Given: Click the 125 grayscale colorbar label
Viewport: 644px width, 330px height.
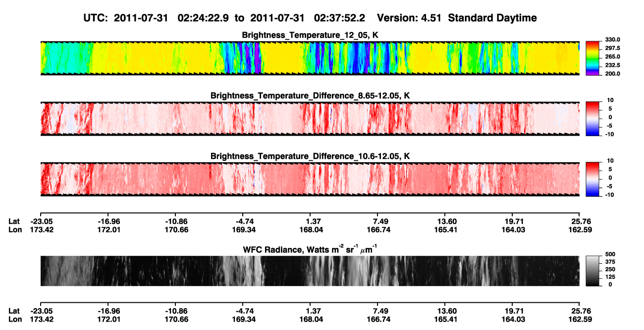Looking at the screenshot, I should pyautogui.click(x=610, y=277).
